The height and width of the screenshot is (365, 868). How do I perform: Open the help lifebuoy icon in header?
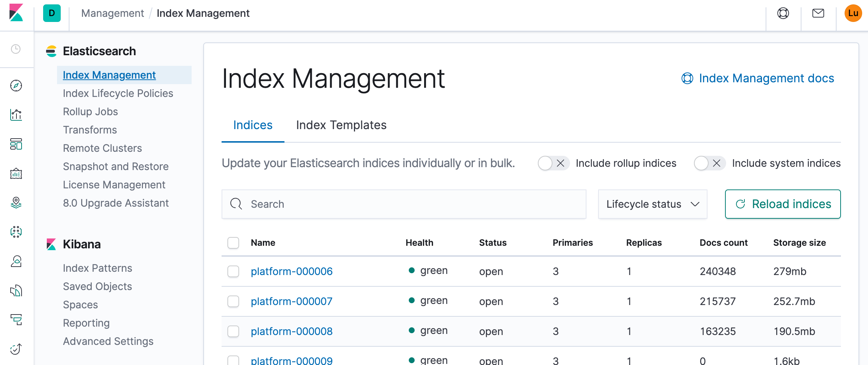click(x=783, y=13)
